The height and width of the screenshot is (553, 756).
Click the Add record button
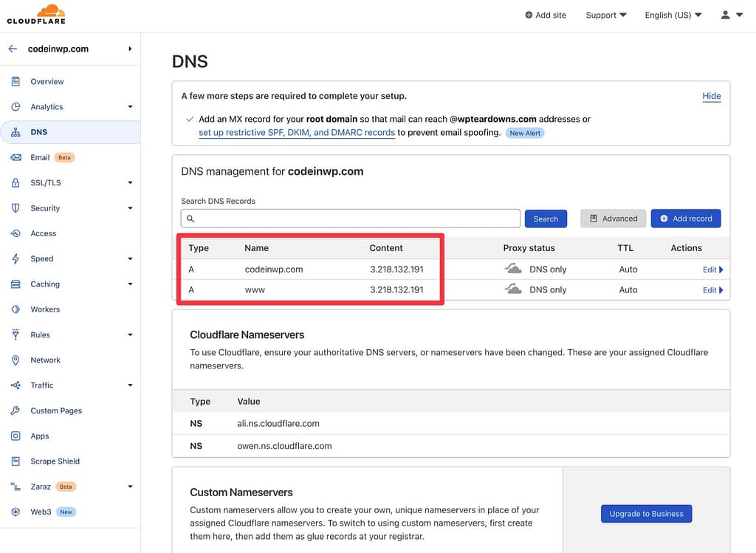click(x=686, y=218)
